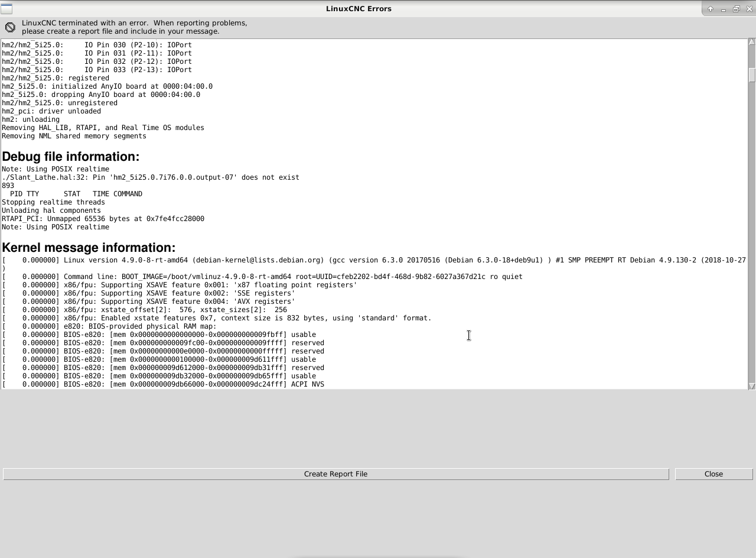
Task: Click the 'xstate_offset[2]: 576' line
Action: click(144, 310)
